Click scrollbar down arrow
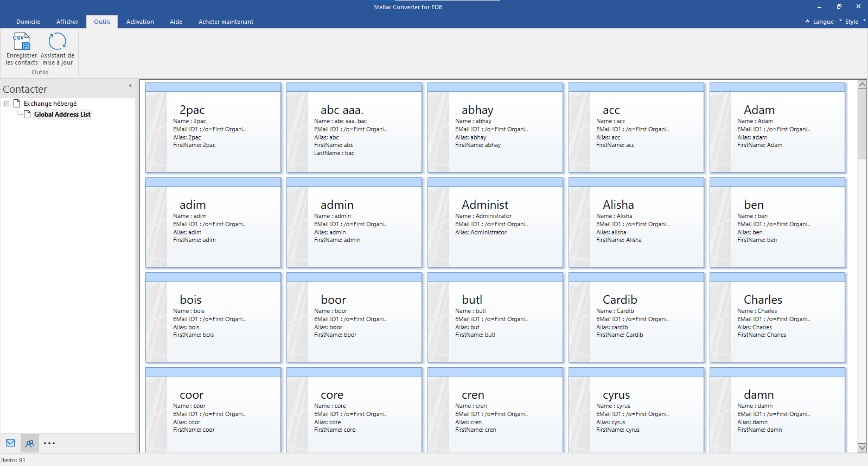The height and width of the screenshot is (466, 868). [x=862, y=448]
